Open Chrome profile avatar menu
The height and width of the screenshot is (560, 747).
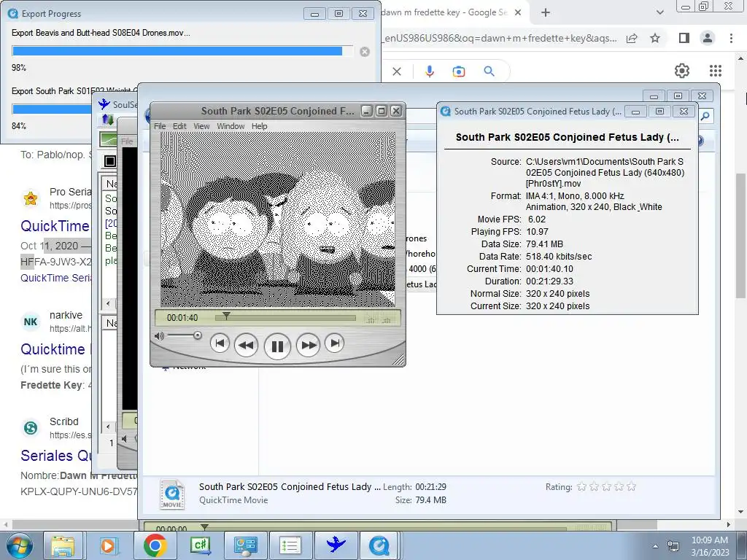[x=708, y=38]
